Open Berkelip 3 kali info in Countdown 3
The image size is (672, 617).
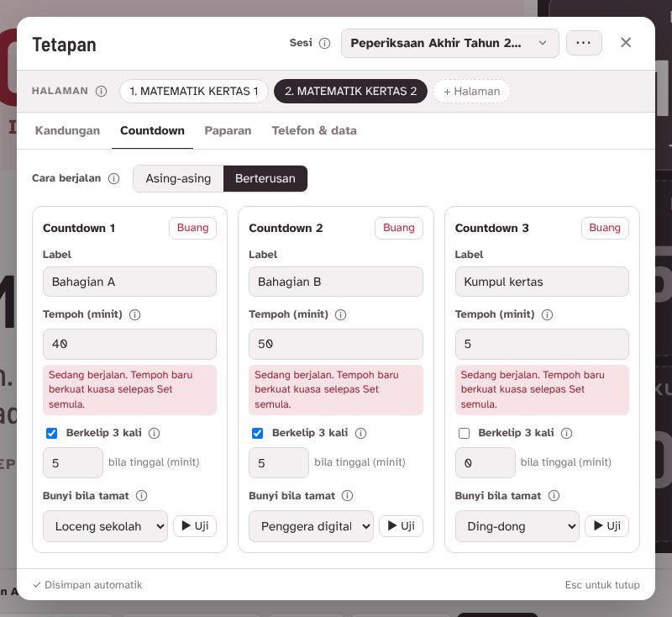(x=566, y=433)
